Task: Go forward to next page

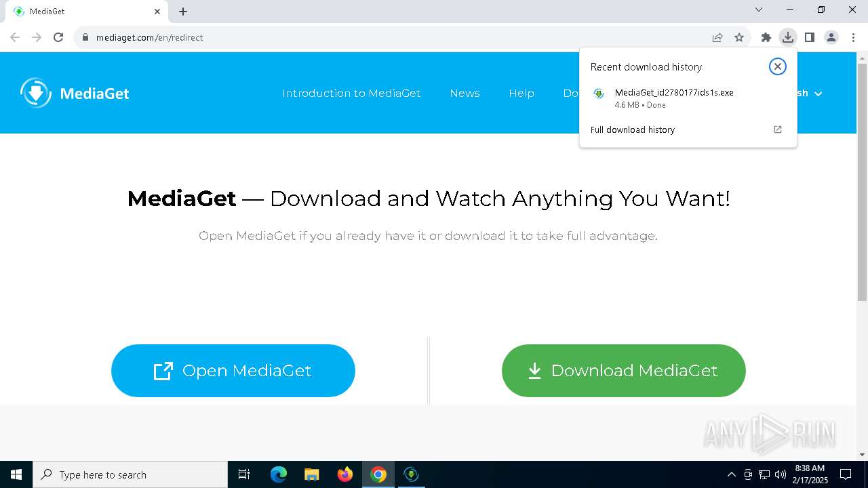Action: point(37,37)
